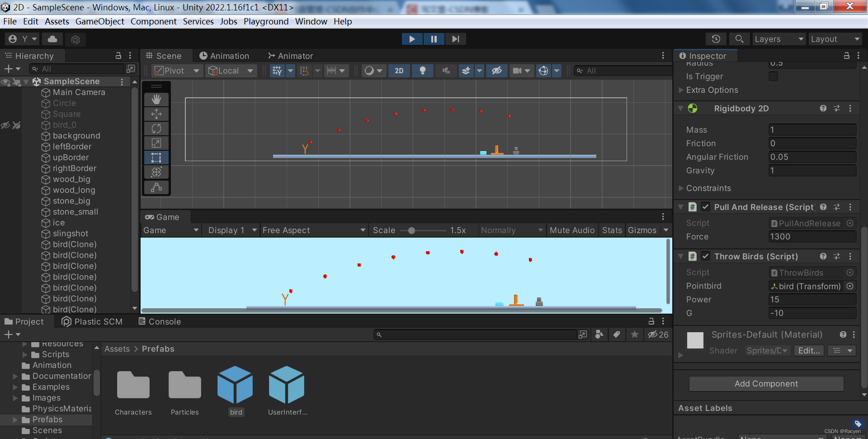Image resolution: width=868 pixels, height=439 pixels.
Task: Click the Rigidbody 2D help icon
Action: point(823,108)
